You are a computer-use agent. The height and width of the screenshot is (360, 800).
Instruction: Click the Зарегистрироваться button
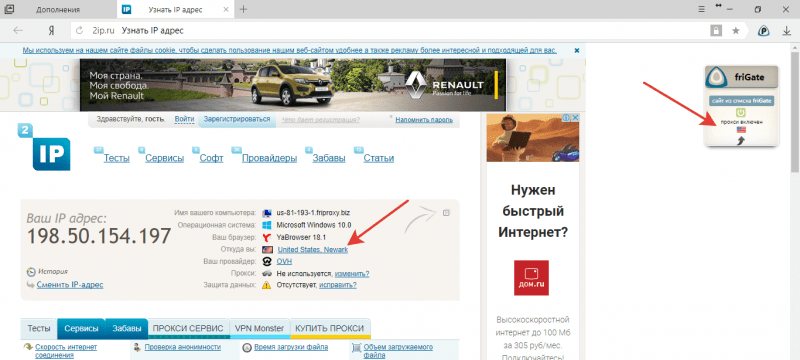(x=237, y=119)
